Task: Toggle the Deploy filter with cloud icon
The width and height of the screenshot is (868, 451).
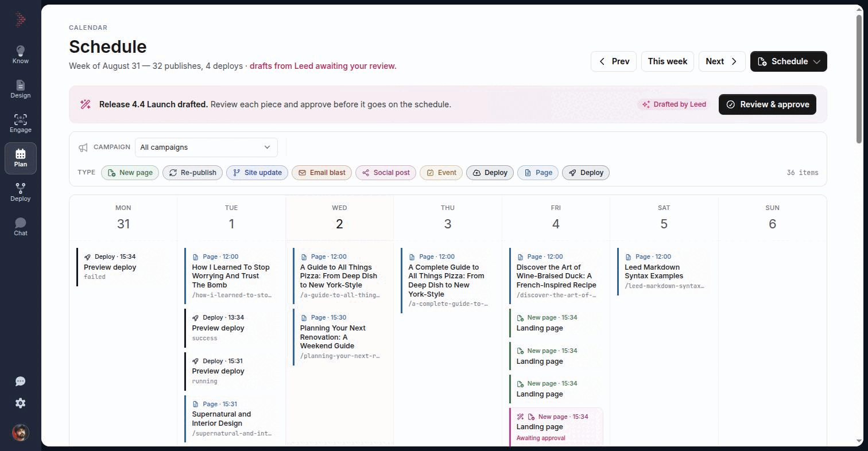Action: point(490,173)
